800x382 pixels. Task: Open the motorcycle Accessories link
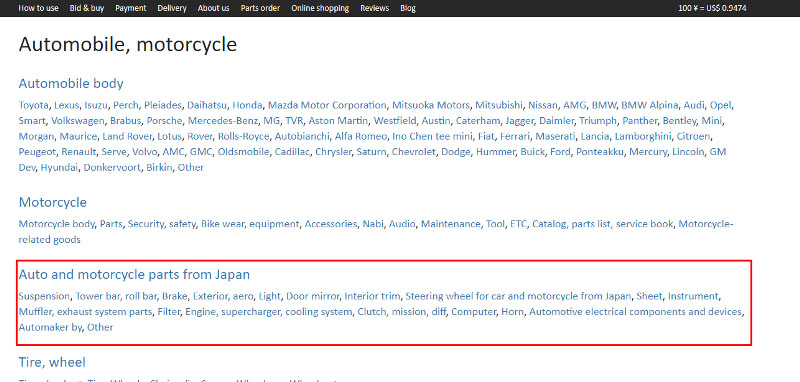pyautogui.click(x=331, y=224)
